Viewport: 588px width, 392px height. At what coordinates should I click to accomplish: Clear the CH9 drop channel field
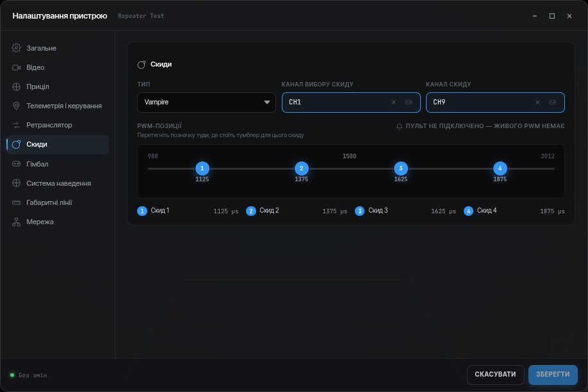pyautogui.click(x=537, y=102)
